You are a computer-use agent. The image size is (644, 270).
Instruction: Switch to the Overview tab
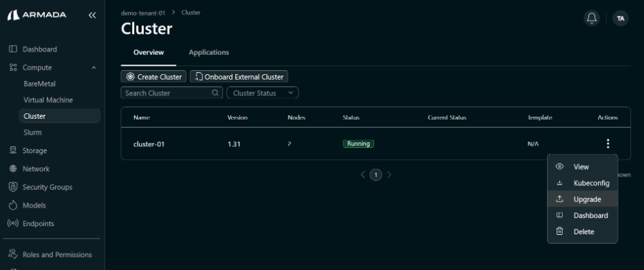(149, 52)
